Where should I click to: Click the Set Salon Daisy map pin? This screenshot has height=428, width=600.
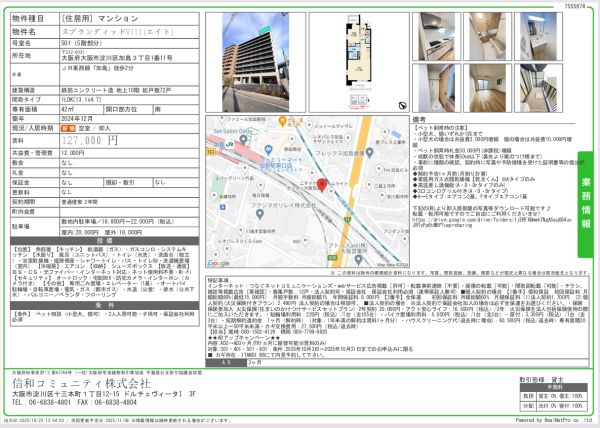click(x=243, y=139)
